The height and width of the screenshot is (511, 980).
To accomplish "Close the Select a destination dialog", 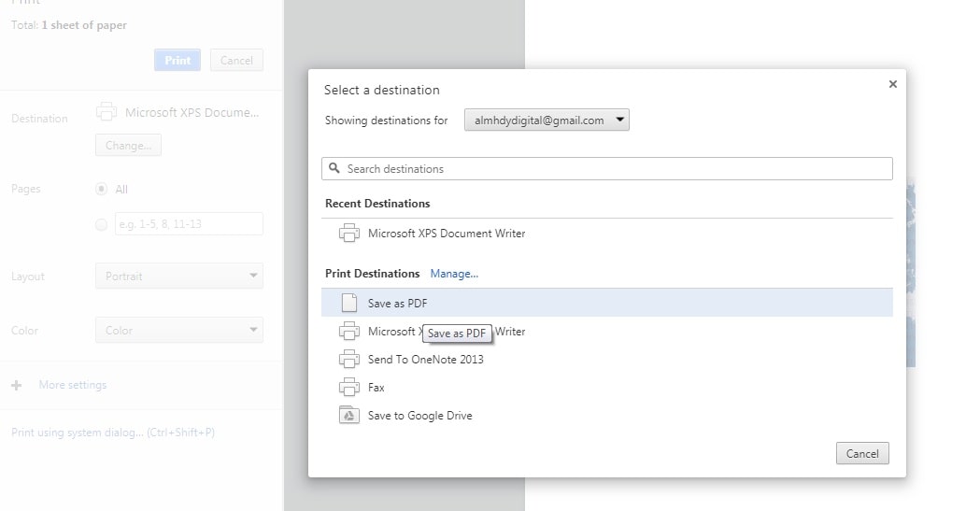I will 892,84.
